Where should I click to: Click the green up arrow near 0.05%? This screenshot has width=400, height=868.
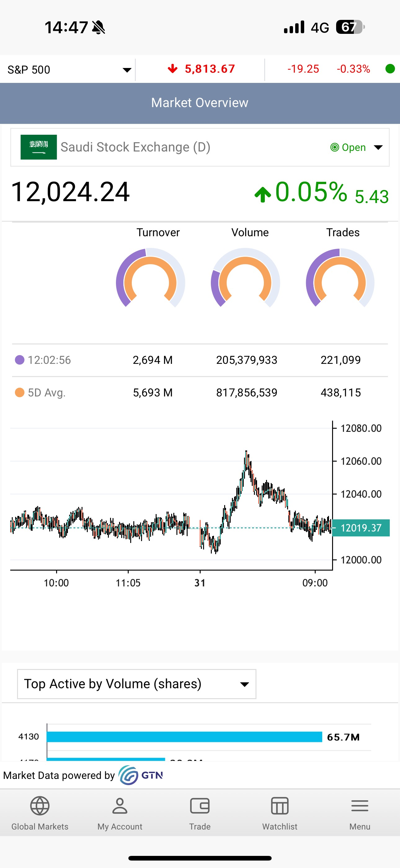pos(263,194)
